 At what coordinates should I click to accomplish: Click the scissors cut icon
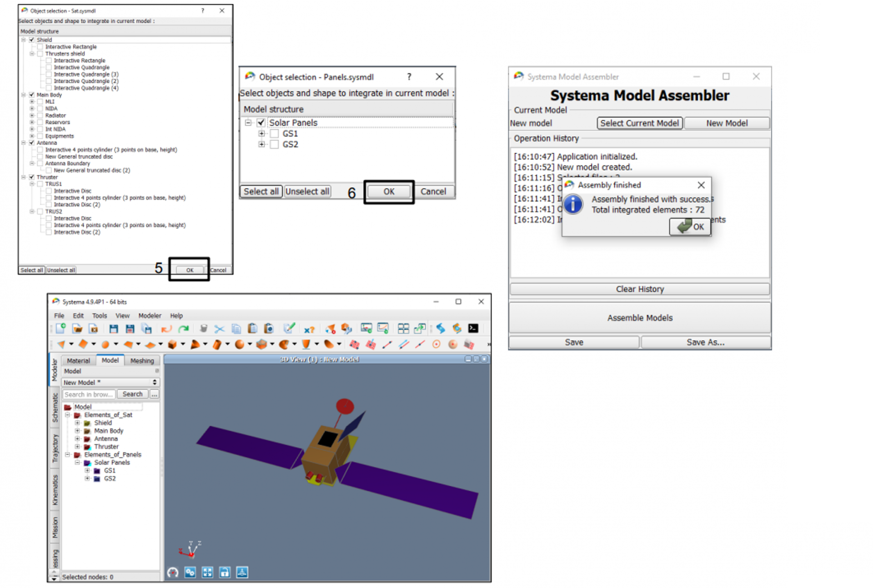(220, 328)
